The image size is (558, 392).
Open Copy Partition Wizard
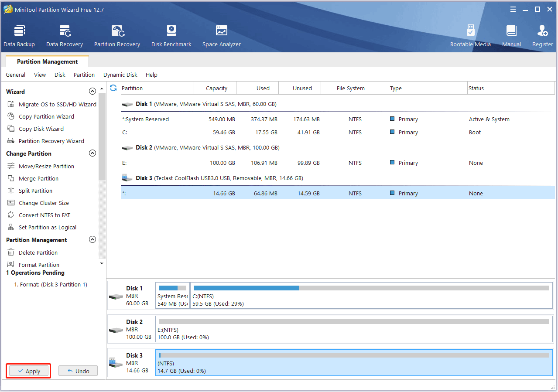(x=41, y=116)
